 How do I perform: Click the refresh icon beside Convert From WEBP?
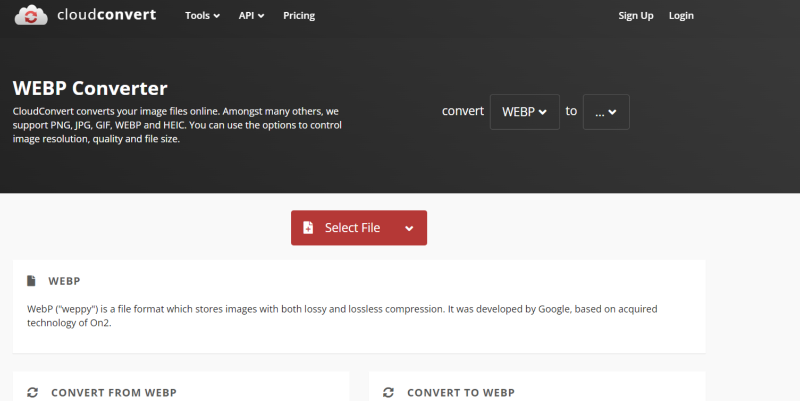point(33,392)
